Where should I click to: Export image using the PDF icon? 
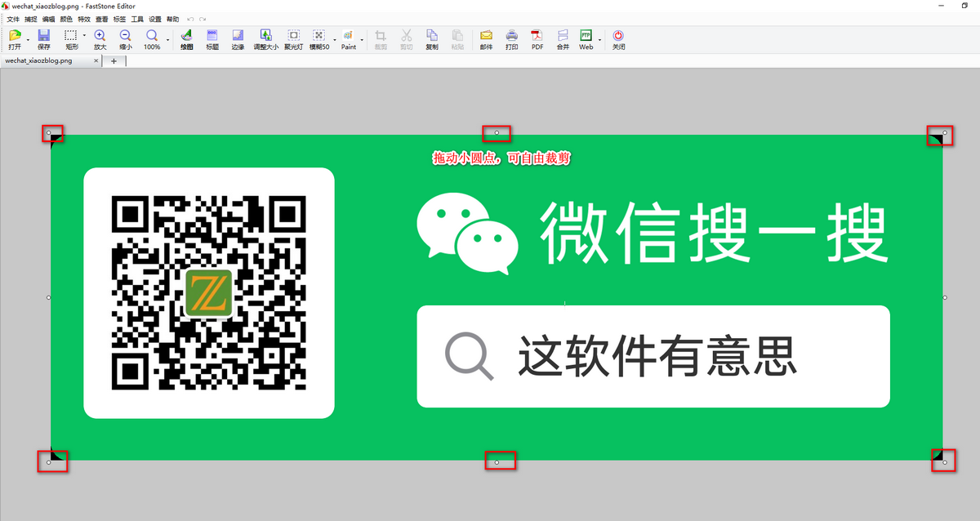point(537,38)
